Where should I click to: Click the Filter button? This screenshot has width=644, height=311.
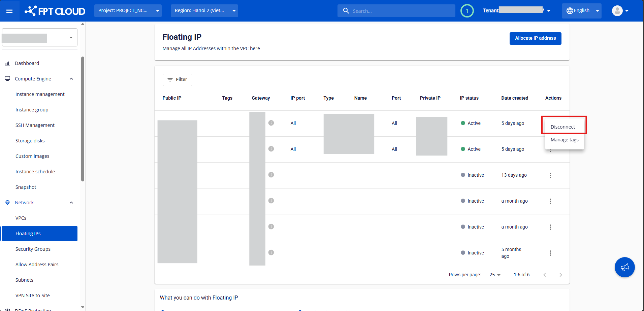pyautogui.click(x=177, y=80)
